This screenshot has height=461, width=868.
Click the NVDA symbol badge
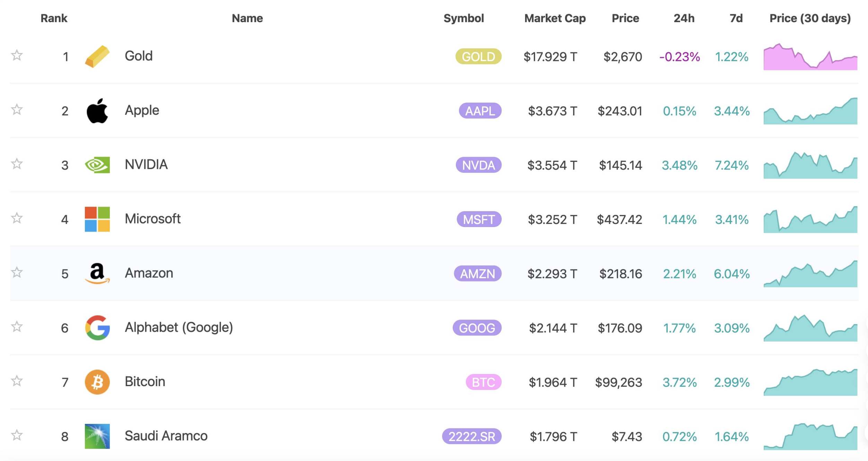(478, 165)
